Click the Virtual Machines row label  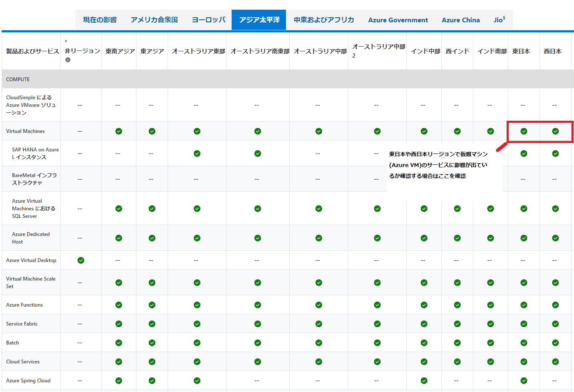coord(25,131)
